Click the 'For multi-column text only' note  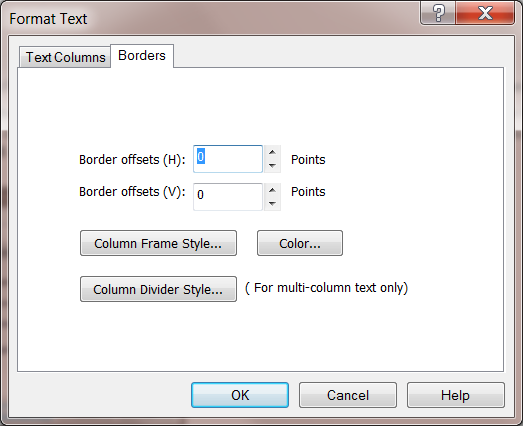click(327, 288)
